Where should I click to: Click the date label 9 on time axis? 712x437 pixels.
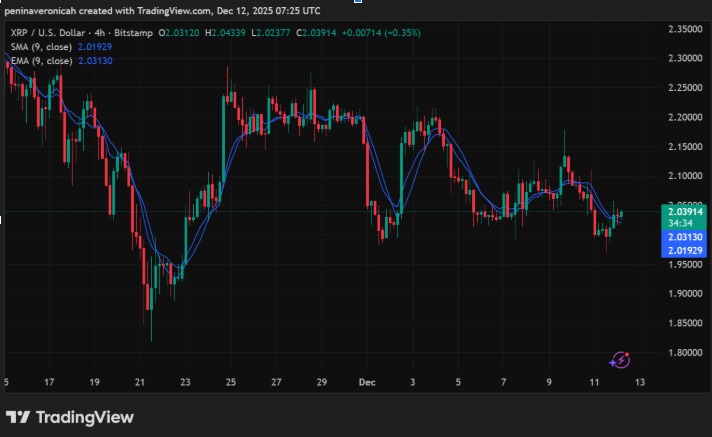(x=549, y=382)
